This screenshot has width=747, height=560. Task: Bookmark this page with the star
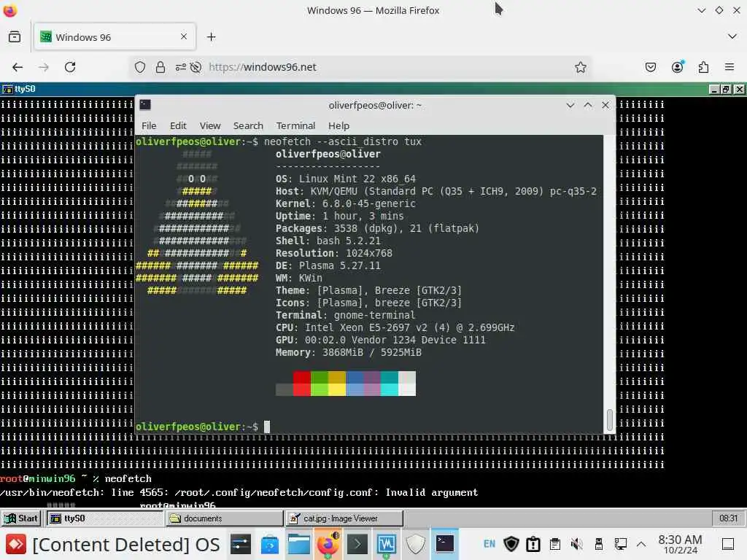(580, 67)
